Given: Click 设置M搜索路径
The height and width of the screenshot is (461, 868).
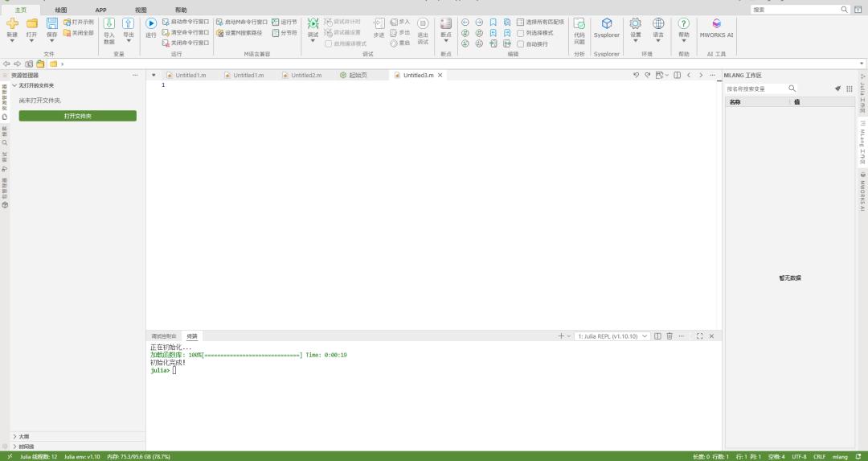Looking at the screenshot, I should point(240,33).
